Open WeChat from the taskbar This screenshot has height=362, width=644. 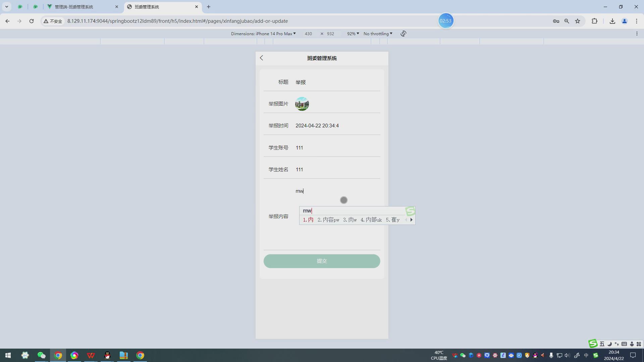point(41,355)
